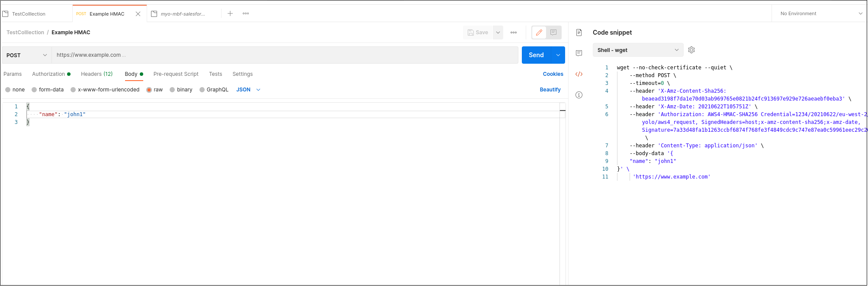Open the myo-mbf-salesfor... tab
The width and height of the screenshot is (868, 286).
pyautogui.click(x=183, y=14)
